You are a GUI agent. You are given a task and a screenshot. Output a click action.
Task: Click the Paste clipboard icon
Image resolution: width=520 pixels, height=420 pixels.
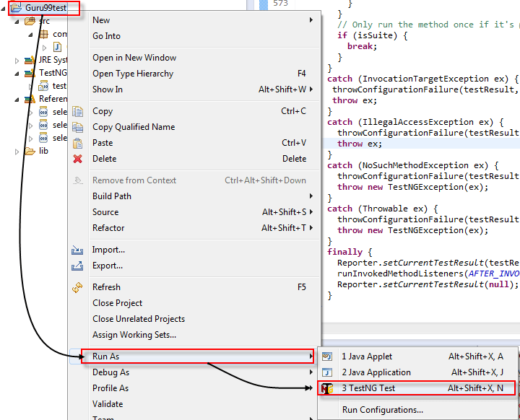click(x=78, y=143)
